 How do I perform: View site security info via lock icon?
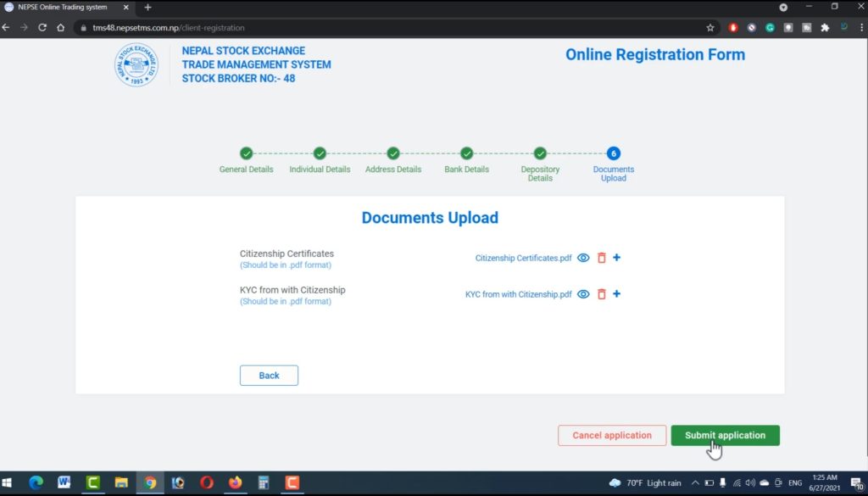84,28
